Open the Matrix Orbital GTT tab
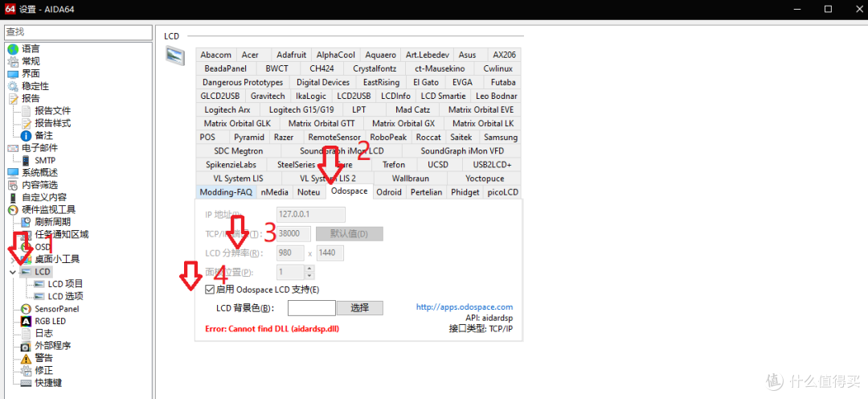The width and height of the screenshot is (868, 399). click(x=321, y=123)
